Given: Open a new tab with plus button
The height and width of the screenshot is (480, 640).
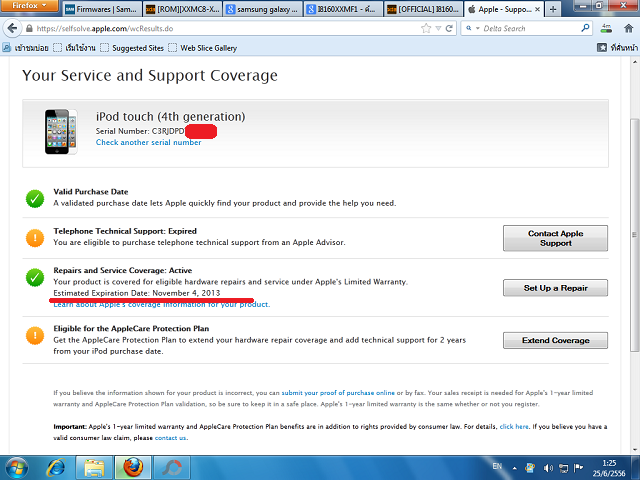Looking at the screenshot, I should (x=553, y=9).
